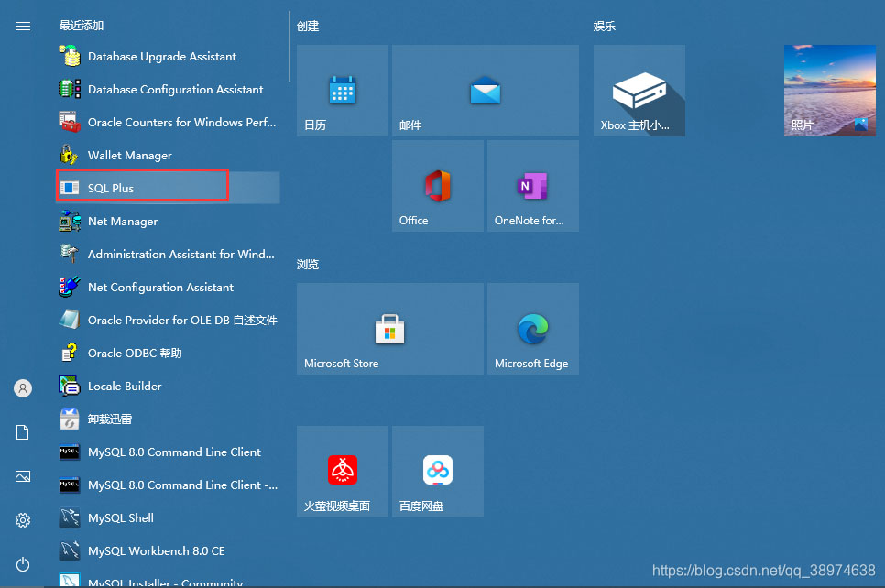Screen dimensions: 885x588
Task: Open the 照片 photos tile
Action: click(829, 91)
